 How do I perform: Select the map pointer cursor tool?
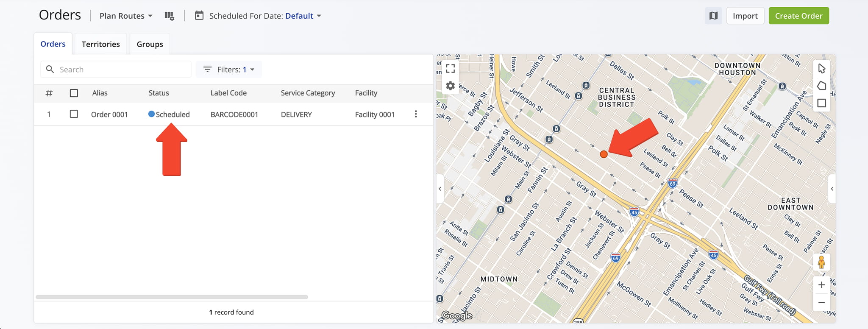point(821,69)
